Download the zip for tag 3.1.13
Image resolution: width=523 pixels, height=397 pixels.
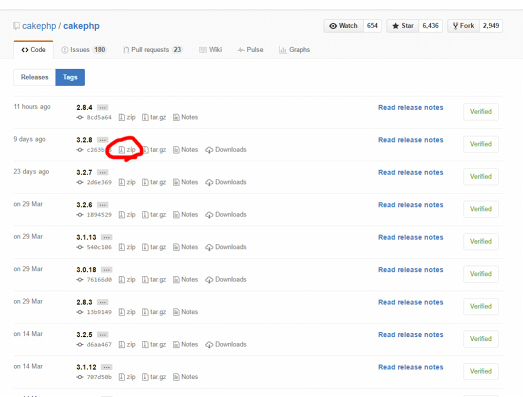[x=127, y=247]
